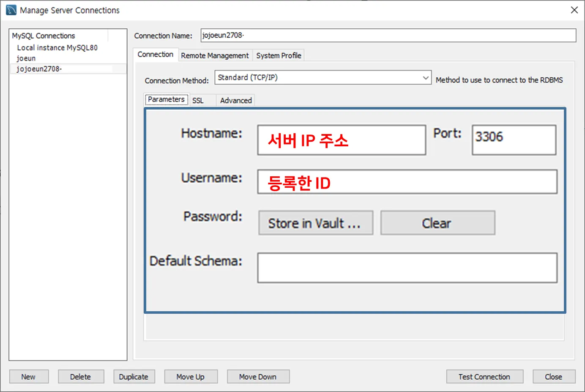
Task: Open the Connection Method dropdown
Action: [323, 77]
